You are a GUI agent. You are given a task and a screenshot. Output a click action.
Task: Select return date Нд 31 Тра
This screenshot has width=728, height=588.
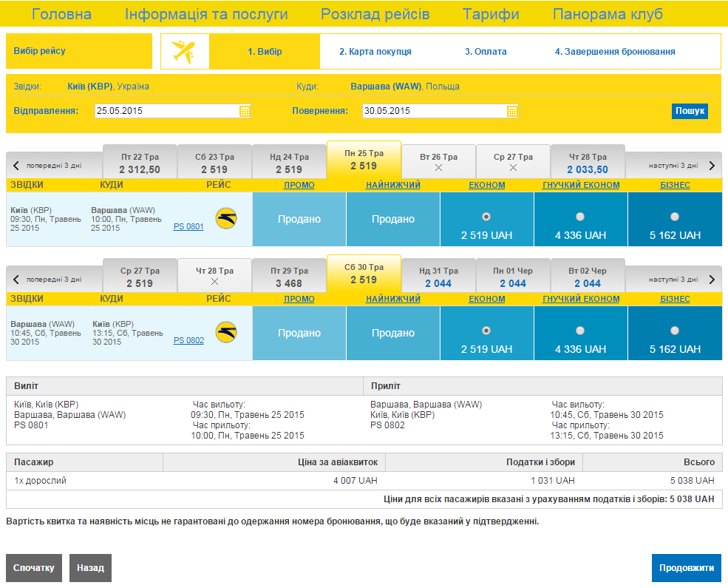(438, 276)
